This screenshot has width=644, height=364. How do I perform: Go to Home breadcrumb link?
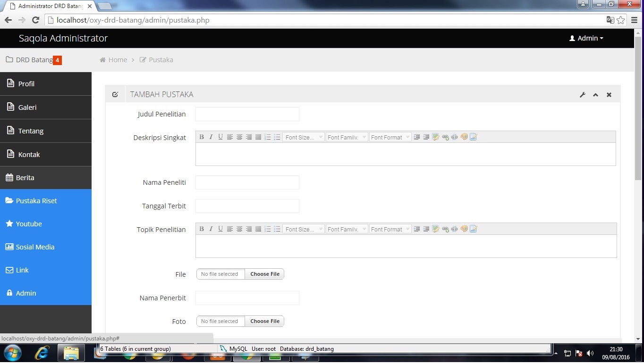(113, 60)
